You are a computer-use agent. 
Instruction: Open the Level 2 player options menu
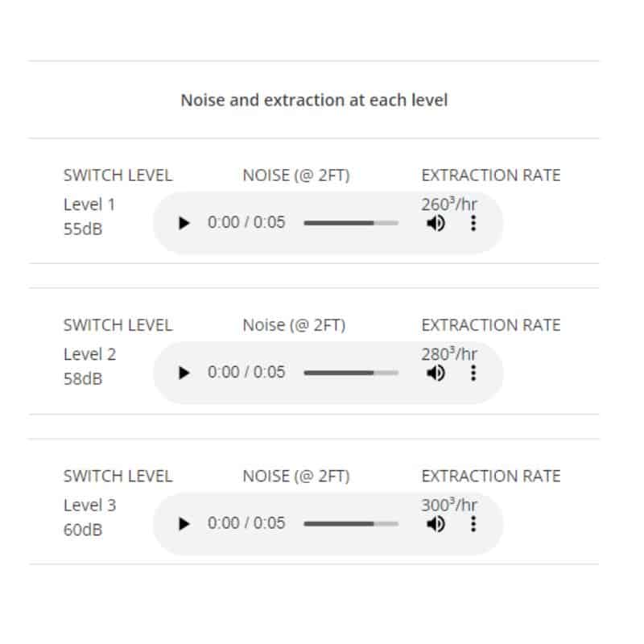472,373
